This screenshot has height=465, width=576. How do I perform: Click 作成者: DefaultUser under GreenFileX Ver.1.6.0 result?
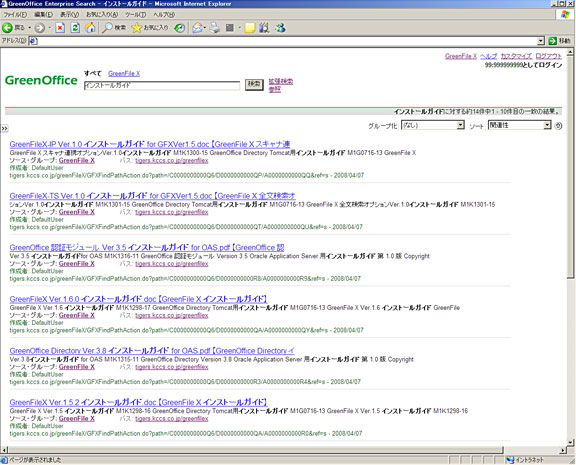pyautogui.click(x=36, y=323)
